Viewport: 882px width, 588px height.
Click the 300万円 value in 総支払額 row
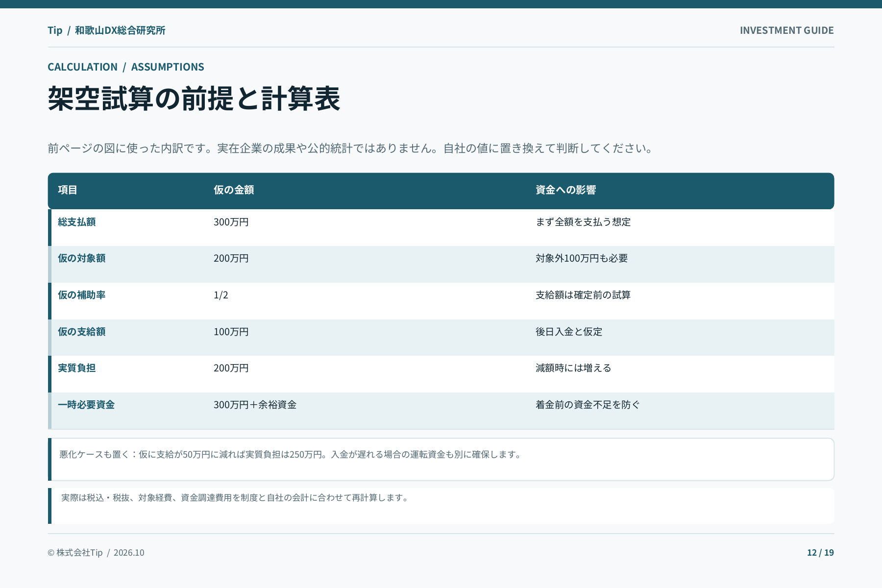tap(231, 222)
